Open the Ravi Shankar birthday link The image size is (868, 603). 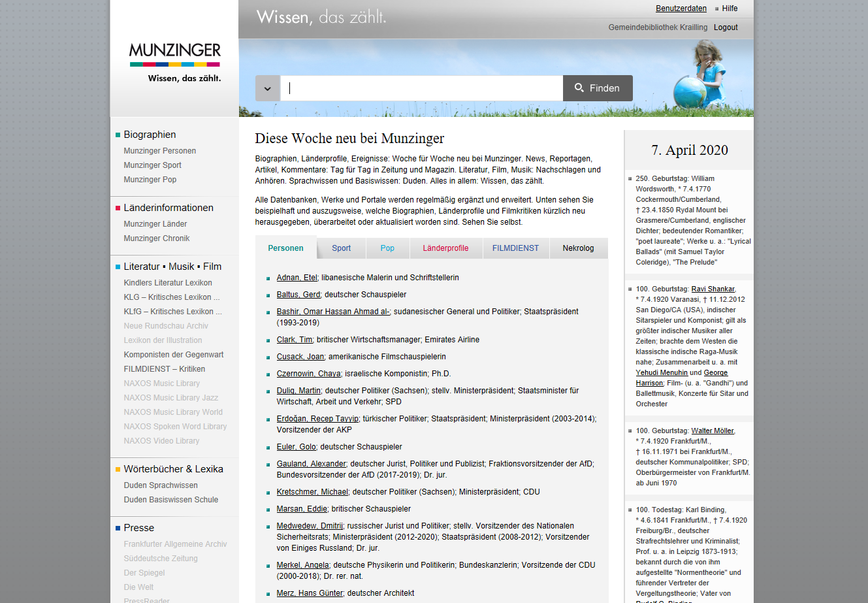(x=713, y=289)
